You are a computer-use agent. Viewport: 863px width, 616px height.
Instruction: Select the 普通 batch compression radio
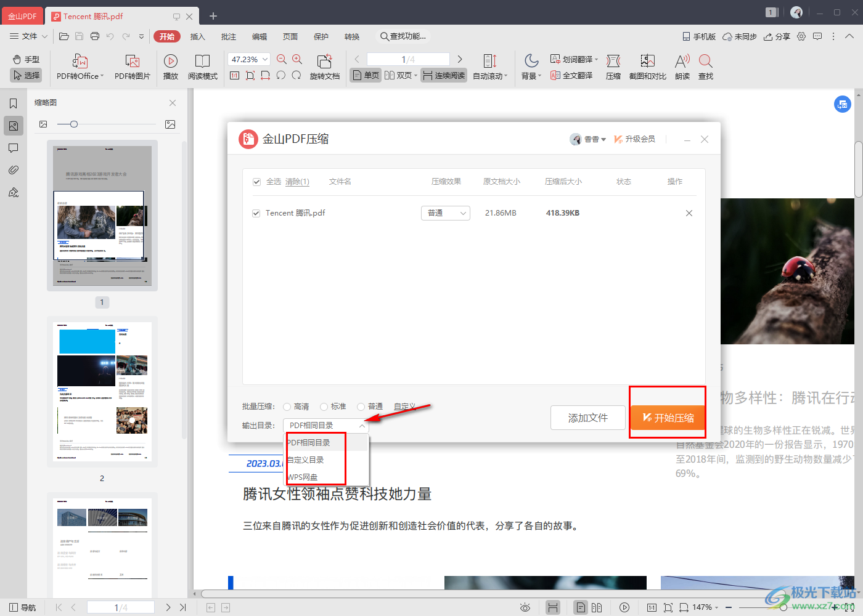361,407
